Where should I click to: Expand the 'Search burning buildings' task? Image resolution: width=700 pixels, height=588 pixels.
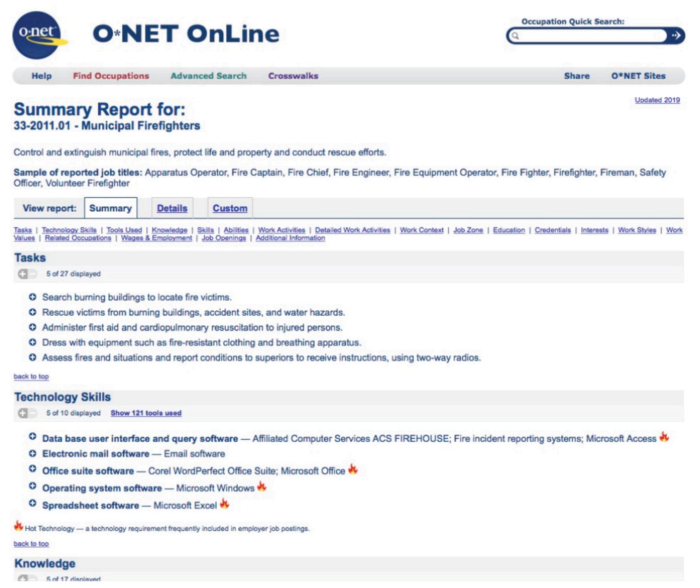[x=32, y=297]
